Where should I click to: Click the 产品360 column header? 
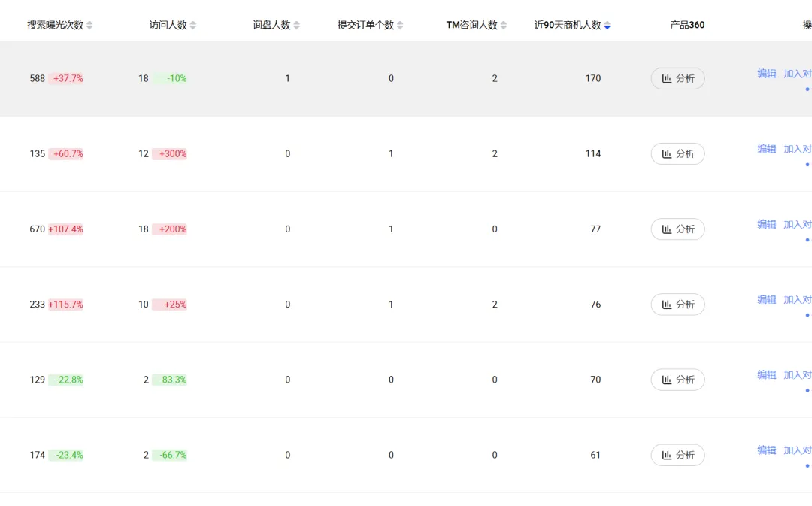click(x=687, y=25)
